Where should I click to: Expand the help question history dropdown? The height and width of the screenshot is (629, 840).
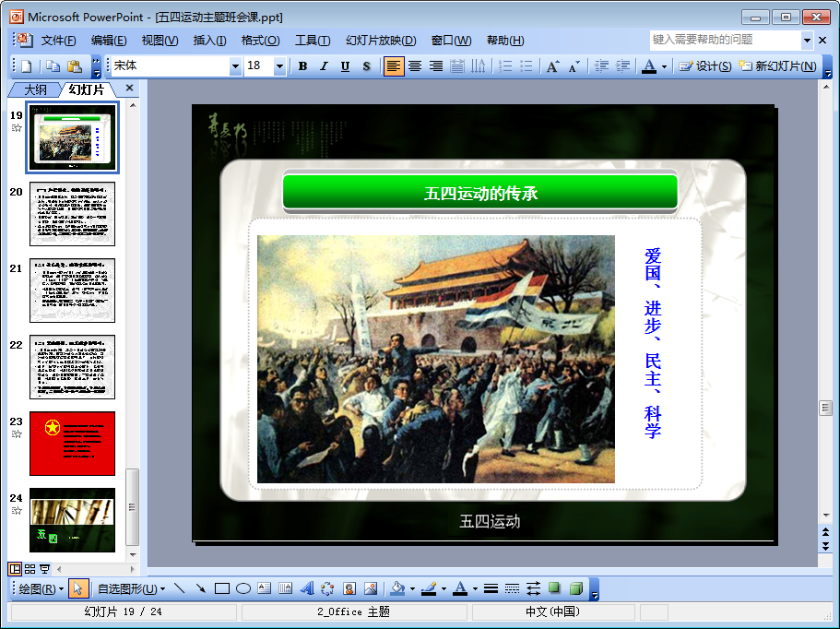click(807, 41)
